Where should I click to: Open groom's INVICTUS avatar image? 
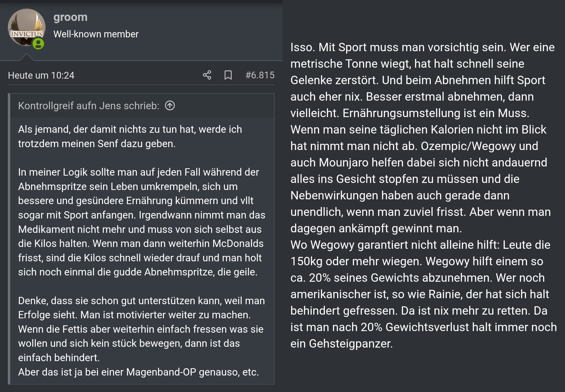click(x=27, y=28)
